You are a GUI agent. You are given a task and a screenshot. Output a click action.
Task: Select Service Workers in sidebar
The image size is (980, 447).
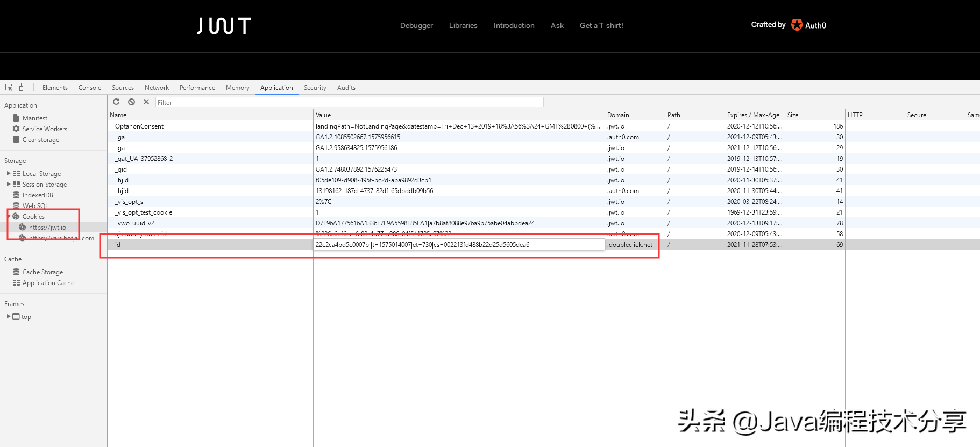pos(45,129)
